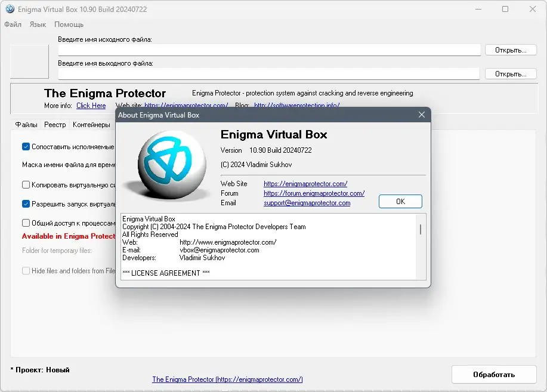
Task: Open https://enigmaprotector.com/ Web Site link in About
Action: pos(305,184)
